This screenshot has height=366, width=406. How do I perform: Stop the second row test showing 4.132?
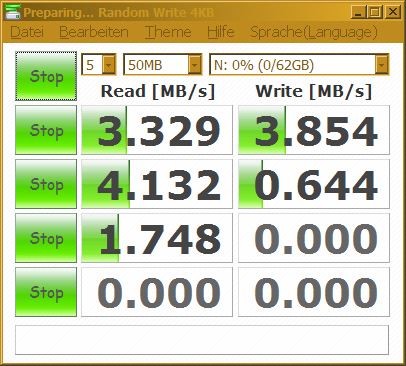click(x=46, y=184)
